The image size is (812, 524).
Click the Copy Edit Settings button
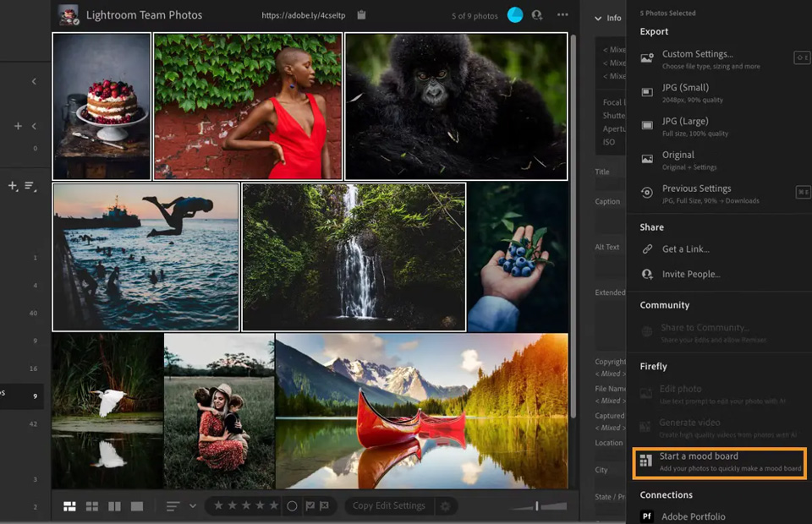pos(389,506)
